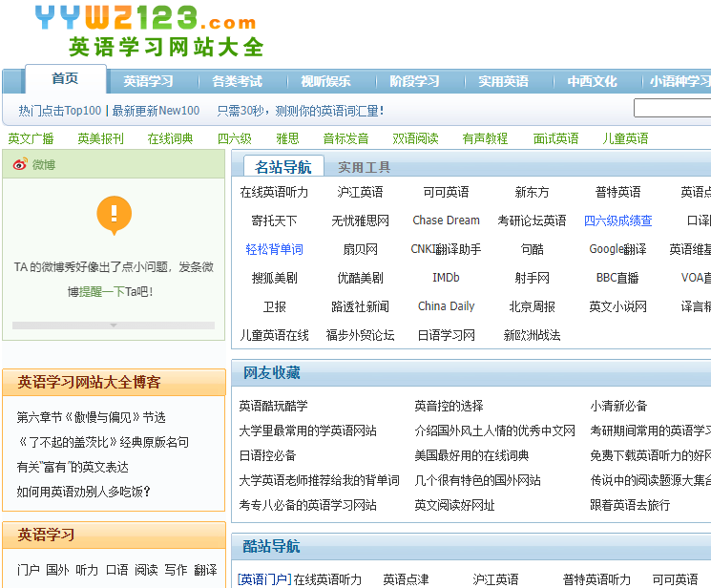Image resolution: width=711 pixels, height=588 pixels.
Task: Open 英语酷玩酷学 in 网友收藏
Action: pyautogui.click(x=274, y=406)
